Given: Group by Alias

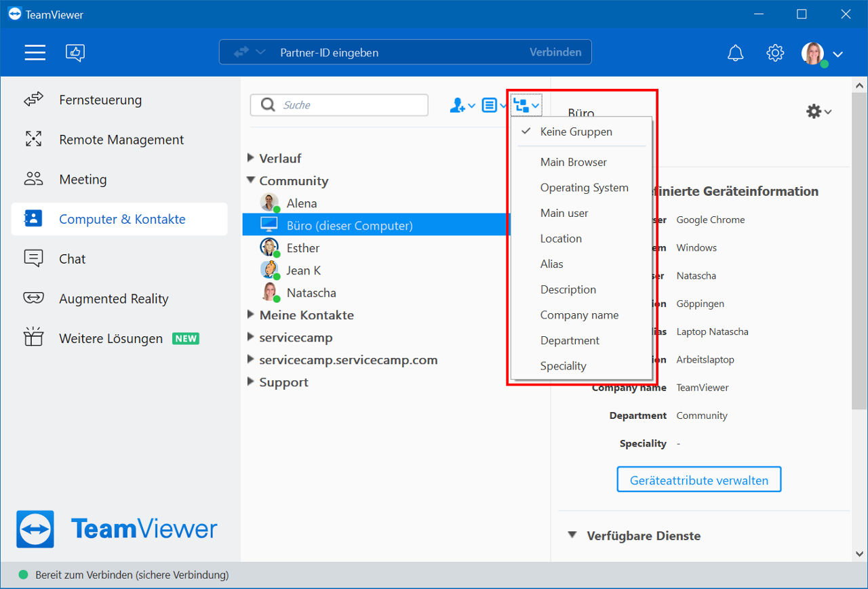Looking at the screenshot, I should tap(581, 264).
